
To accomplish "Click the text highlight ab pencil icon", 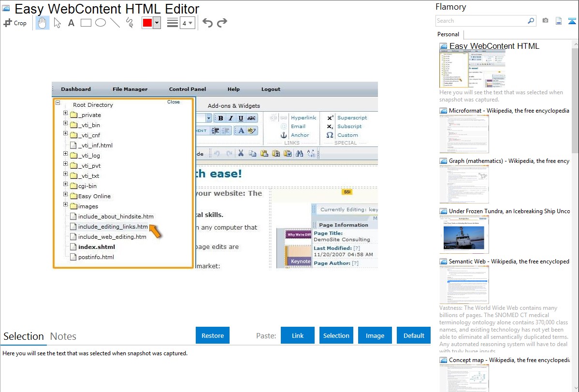I will pos(251,131).
